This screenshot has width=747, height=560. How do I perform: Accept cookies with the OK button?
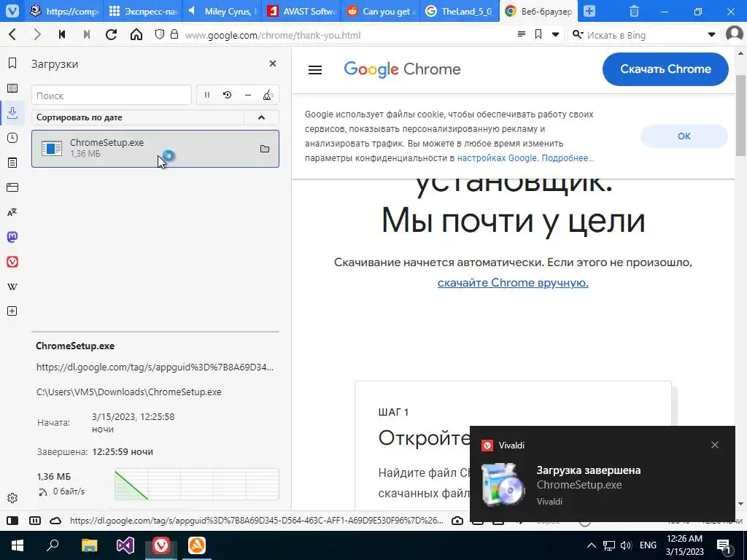pyautogui.click(x=684, y=136)
